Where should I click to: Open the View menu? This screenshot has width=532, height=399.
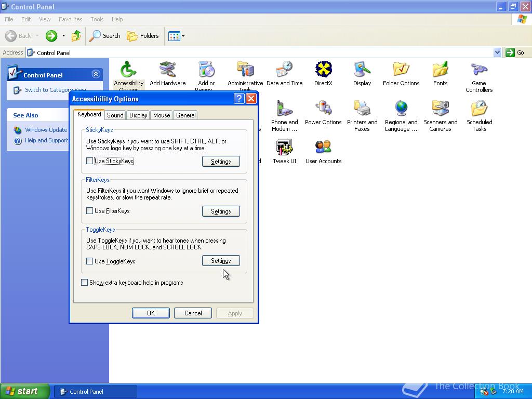point(45,19)
